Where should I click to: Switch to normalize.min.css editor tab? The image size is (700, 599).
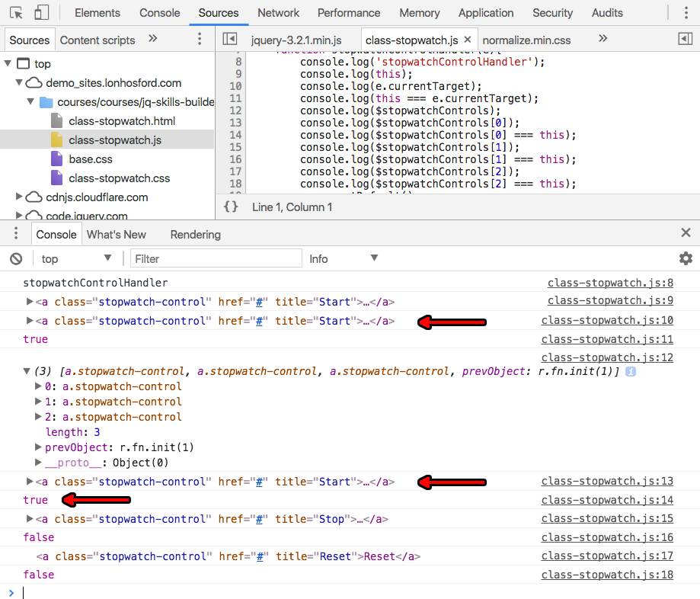pos(526,40)
